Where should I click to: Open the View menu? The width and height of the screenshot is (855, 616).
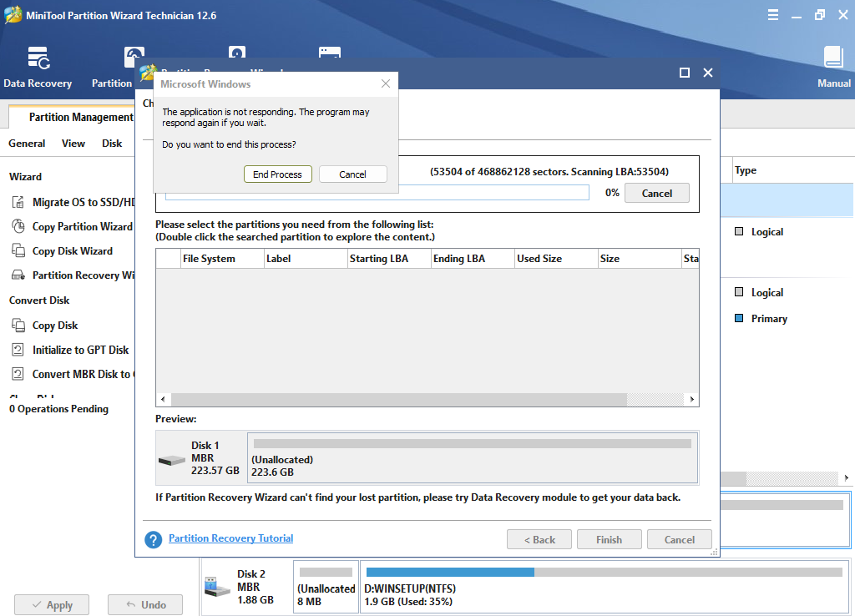coord(73,144)
